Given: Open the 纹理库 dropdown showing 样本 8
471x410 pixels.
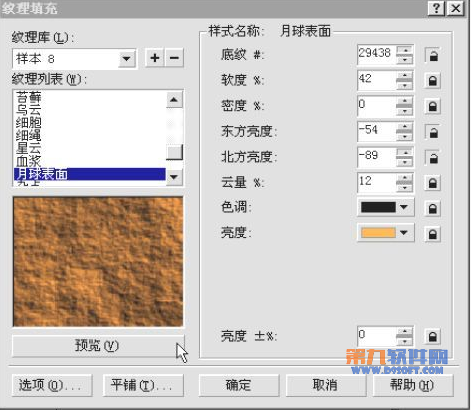Looking at the screenshot, I should click(x=126, y=59).
